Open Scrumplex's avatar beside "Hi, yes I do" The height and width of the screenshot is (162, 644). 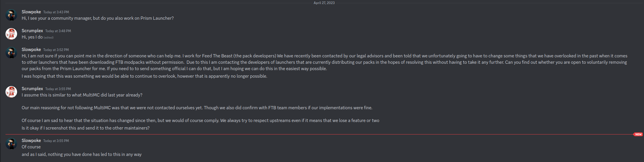(x=11, y=34)
